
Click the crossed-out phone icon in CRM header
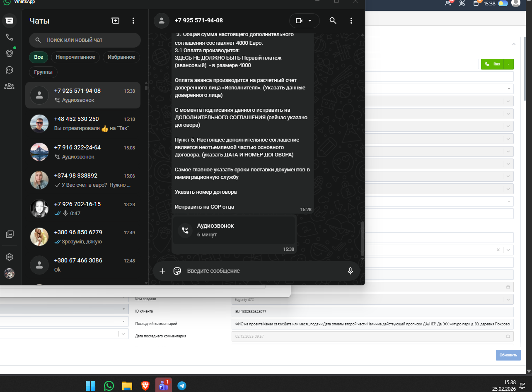click(462, 3)
